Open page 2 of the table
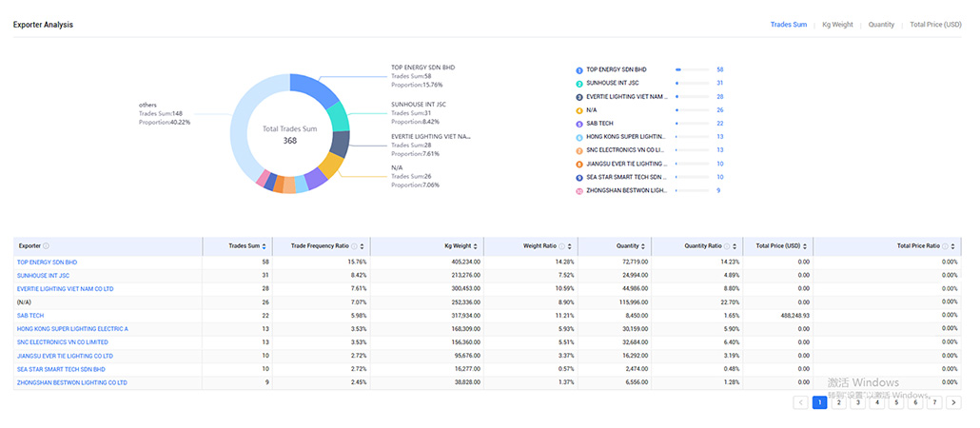 839,402
